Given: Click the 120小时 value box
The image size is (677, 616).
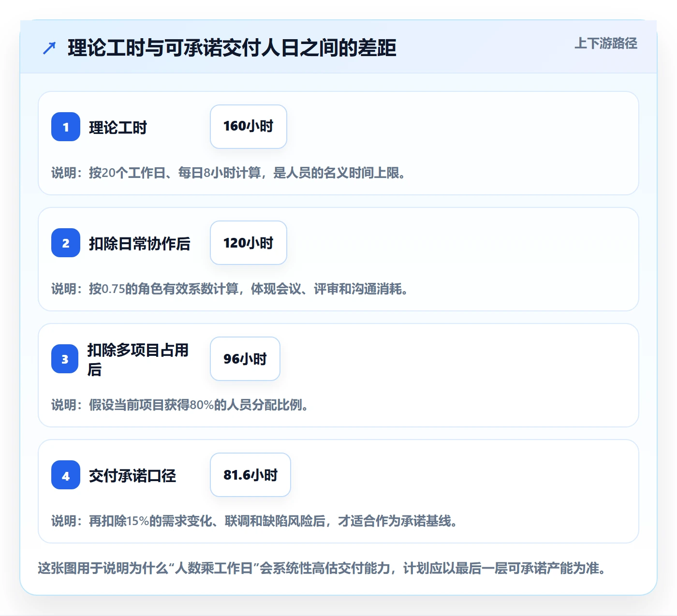Looking at the screenshot, I should [x=249, y=243].
